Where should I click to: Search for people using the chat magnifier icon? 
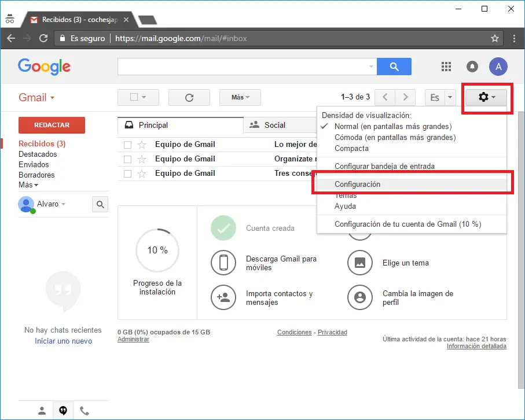pyautogui.click(x=100, y=204)
